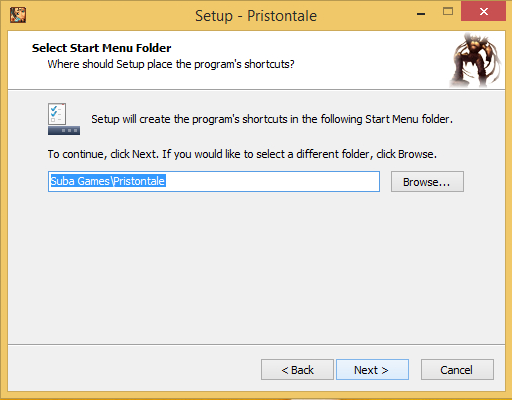Viewport: 512px width, 400px height.
Task: Click the "To continue, click Next" instruction line
Action: [x=242, y=154]
